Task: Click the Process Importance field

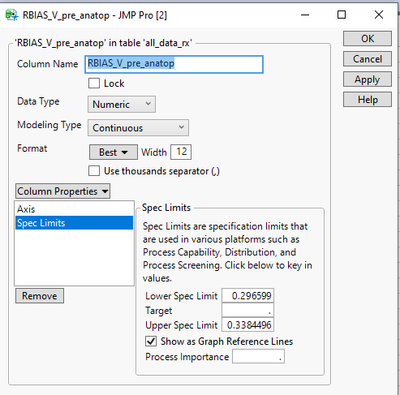Action: pyautogui.click(x=258, y=357)
